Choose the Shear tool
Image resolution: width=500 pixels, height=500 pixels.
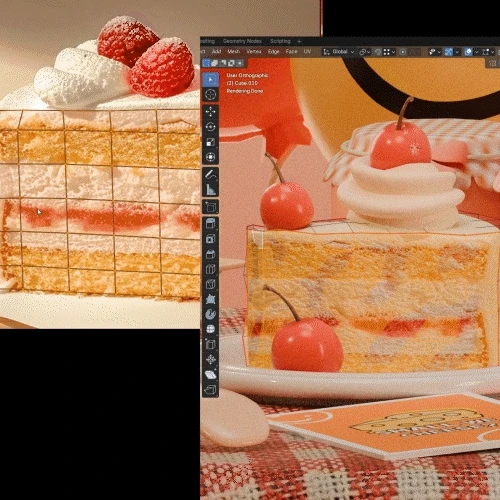(210, 374)
